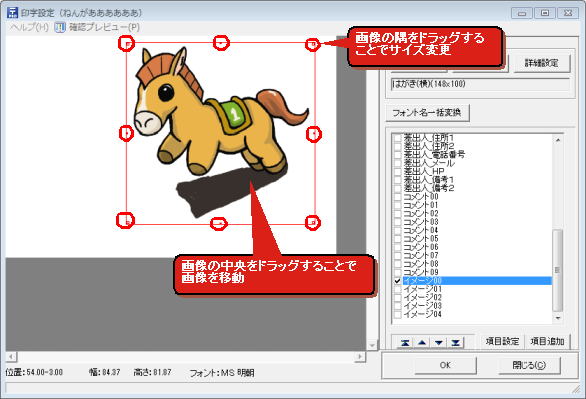Enable the イメージ02 checkbox
The image size is (586, 399).
397,297
